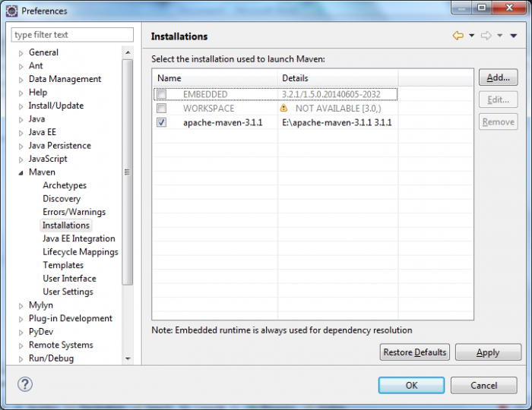Click the back navigation arrow icon
532x410 pixels.
click(458, 36)
